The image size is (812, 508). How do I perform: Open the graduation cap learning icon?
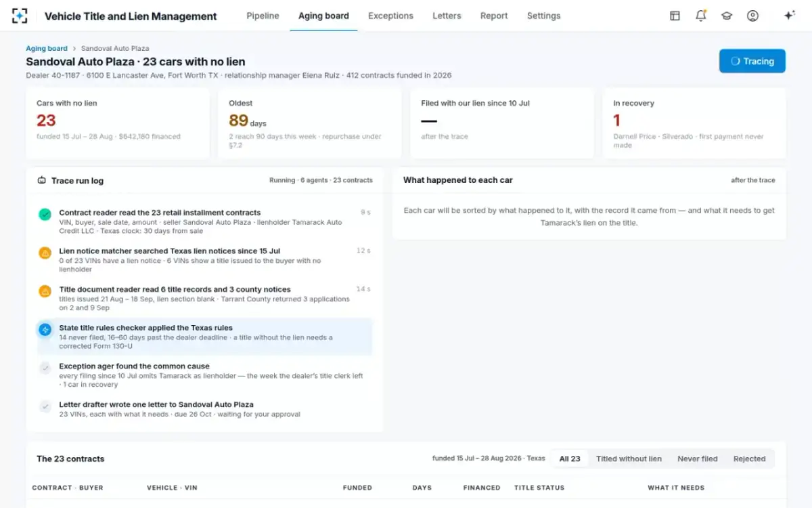(727, 16)
